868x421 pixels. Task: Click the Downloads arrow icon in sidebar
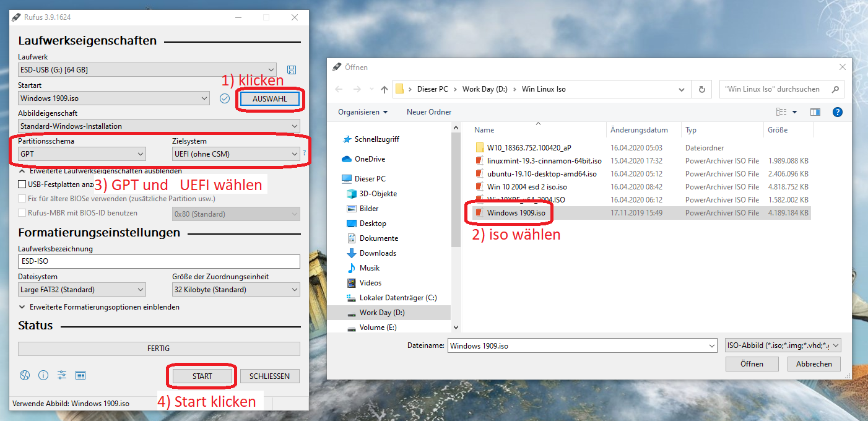point(352,253)
